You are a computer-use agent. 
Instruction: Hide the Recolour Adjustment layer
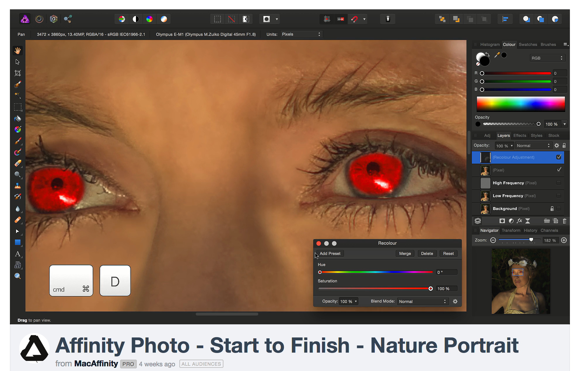[559, 157]
